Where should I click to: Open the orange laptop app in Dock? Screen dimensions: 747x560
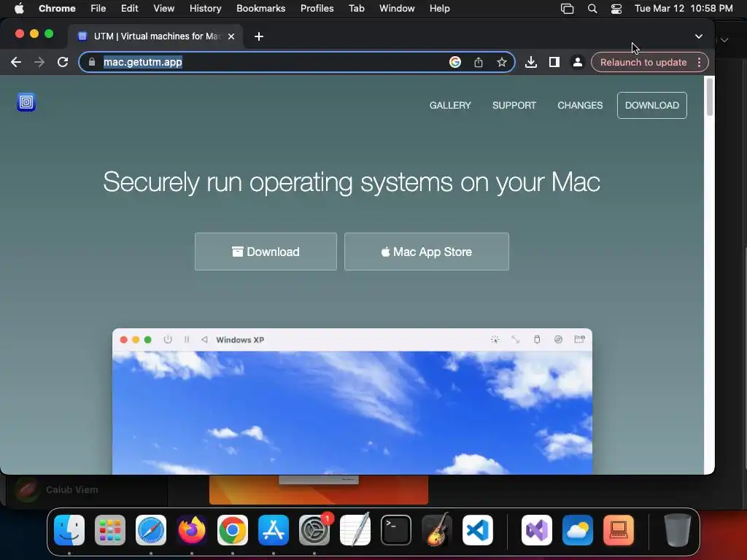tap(619, 530)
